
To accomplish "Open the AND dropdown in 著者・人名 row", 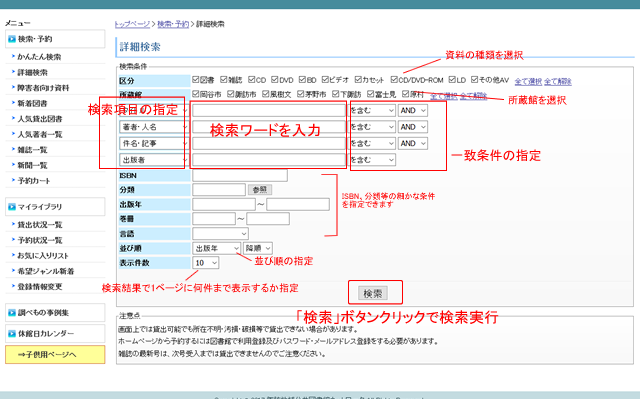I will [413, 127].
